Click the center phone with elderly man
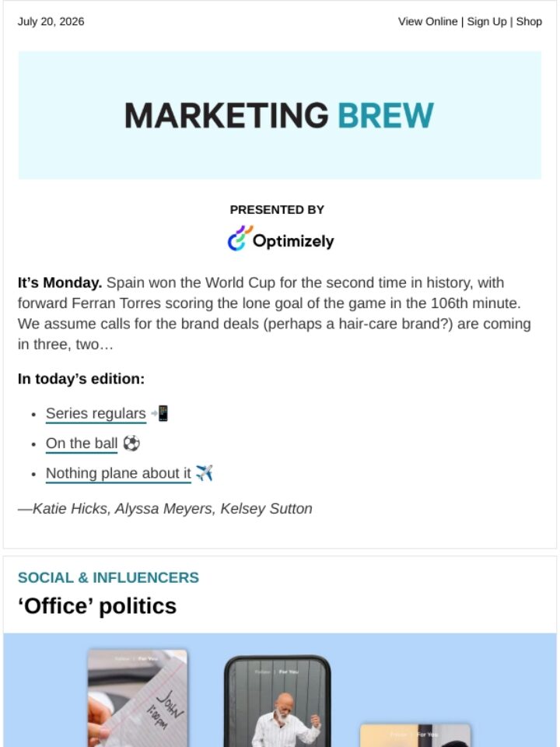The height and width of the screenshot is (747, 560). tap(277, 701)
